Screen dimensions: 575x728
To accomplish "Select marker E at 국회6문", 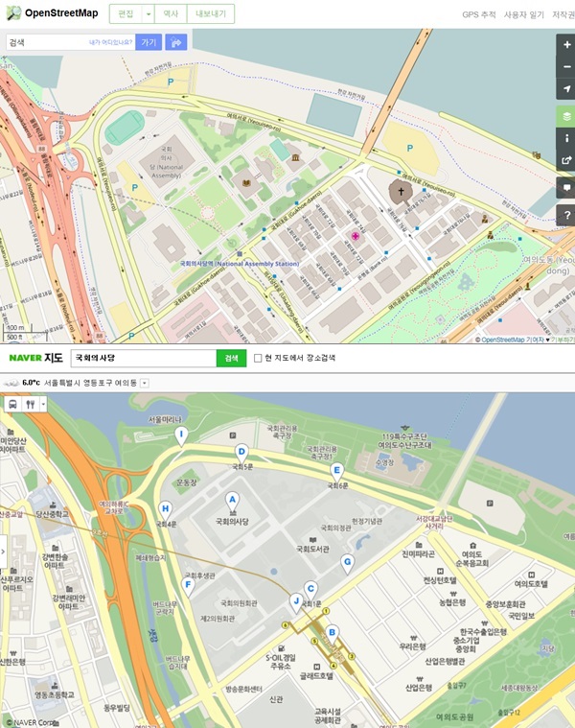I will (336, 474).
